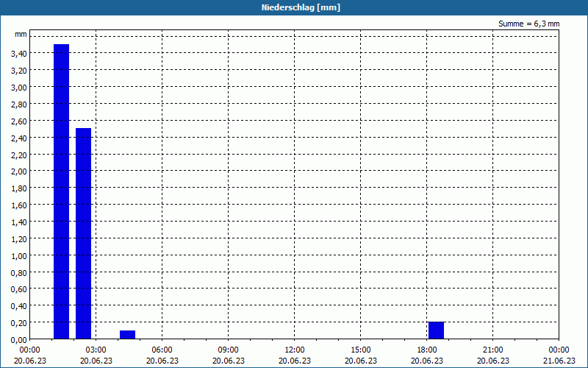The height and width of the screenshot is (368, 588).
Task: Click the mm unit label above y-axis
Action: 21,34
